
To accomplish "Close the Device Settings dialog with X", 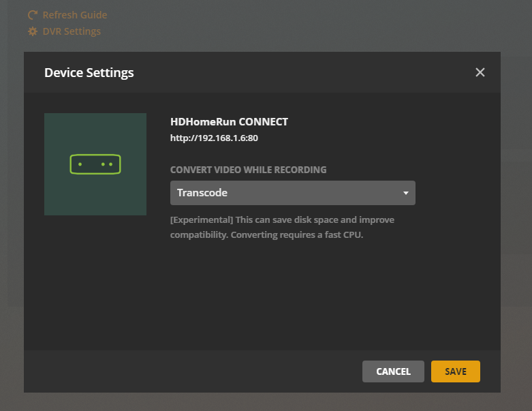I will 480,72.
